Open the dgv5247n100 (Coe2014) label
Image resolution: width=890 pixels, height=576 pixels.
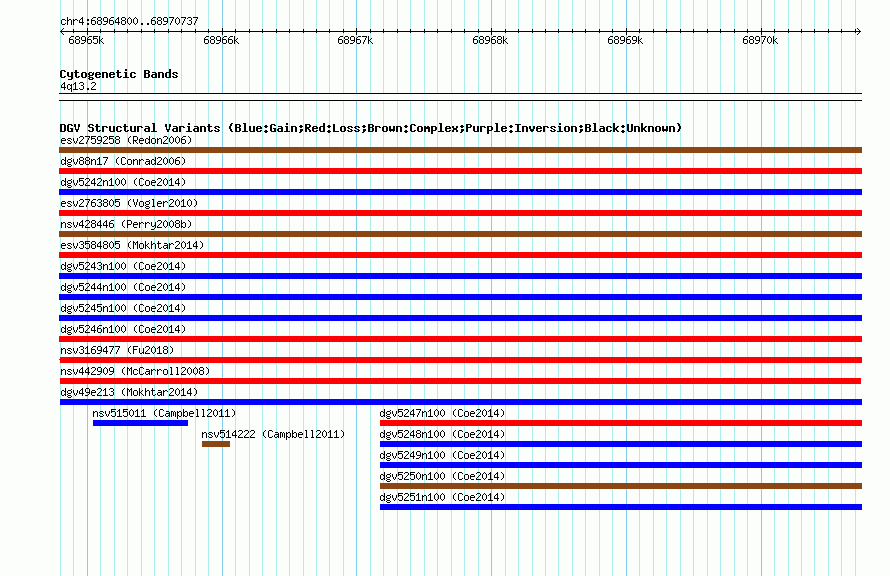click(442, 413)
